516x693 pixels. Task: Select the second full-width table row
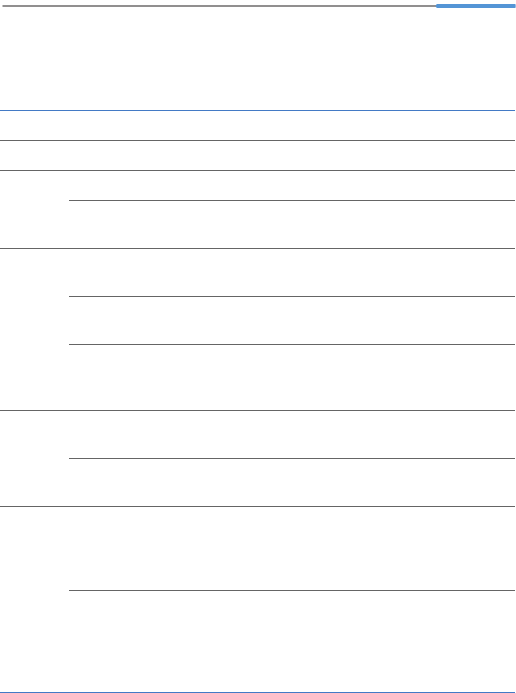[258, 155]
